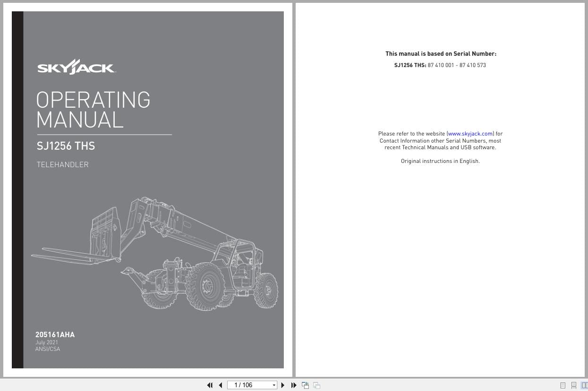Open the document in a new window icon
588x391 pixels.
tap(306, 385)
